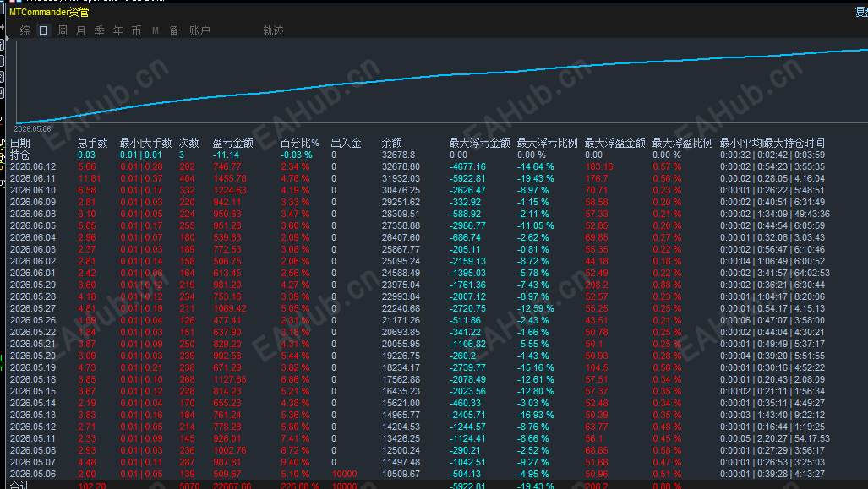The height and width of the screenshot is (489, 868).
Task: Switch to the 年 yearly tab
Action: pyautogui.click(x=118, y=31)
